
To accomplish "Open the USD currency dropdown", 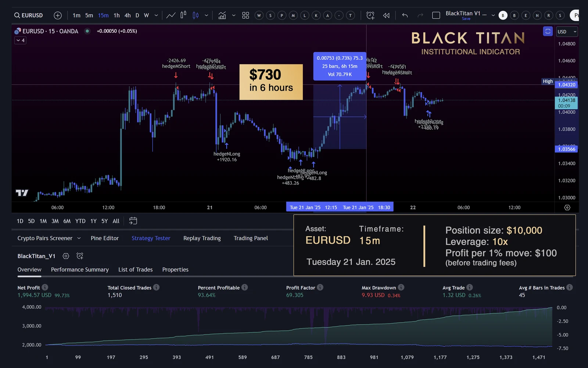I will tap(567, 32).
